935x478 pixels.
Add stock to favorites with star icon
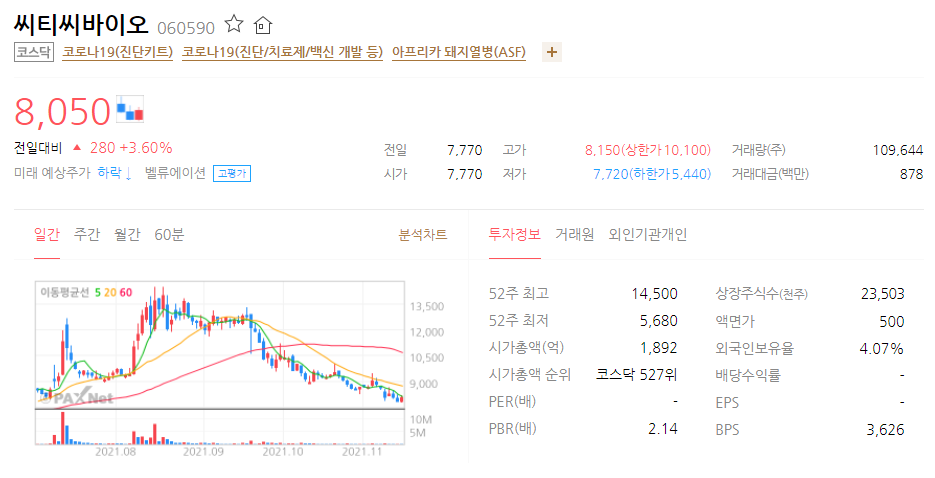(x=234, y=24)
